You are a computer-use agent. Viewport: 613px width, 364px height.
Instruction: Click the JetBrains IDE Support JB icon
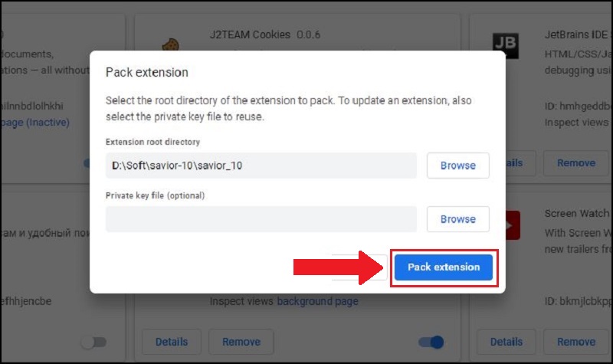(505, 45)
